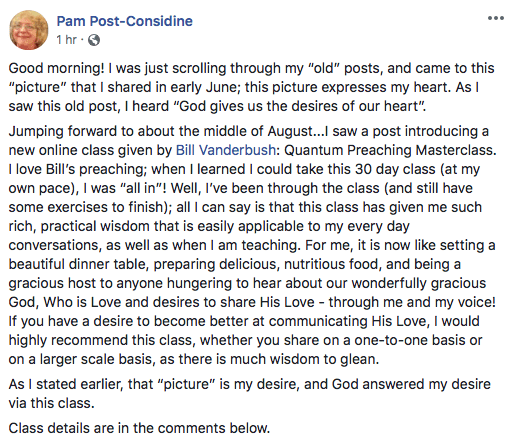Open the post's '1 hr' timestamp
Image resolution: width=505 pixels, height=441 pixels.
click(x=67, y=40)
